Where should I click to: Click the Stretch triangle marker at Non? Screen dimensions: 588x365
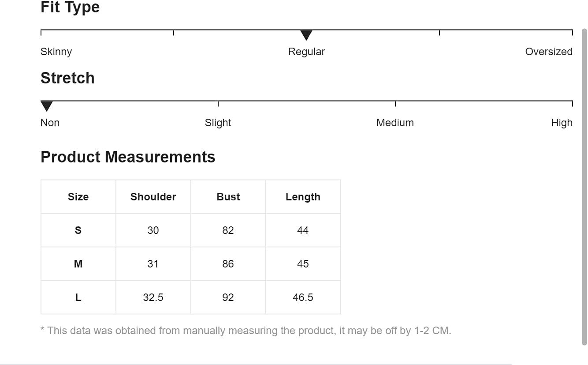click(x=46, y=106)
